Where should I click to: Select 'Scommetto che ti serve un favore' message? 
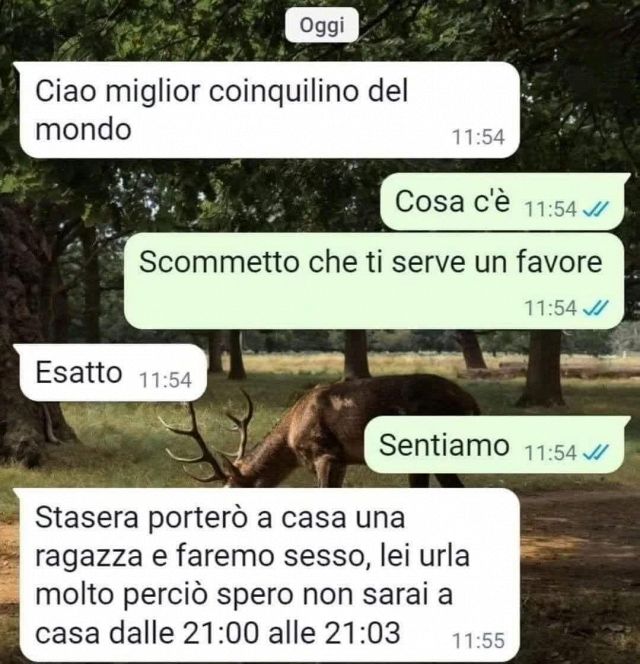[374, 281]
